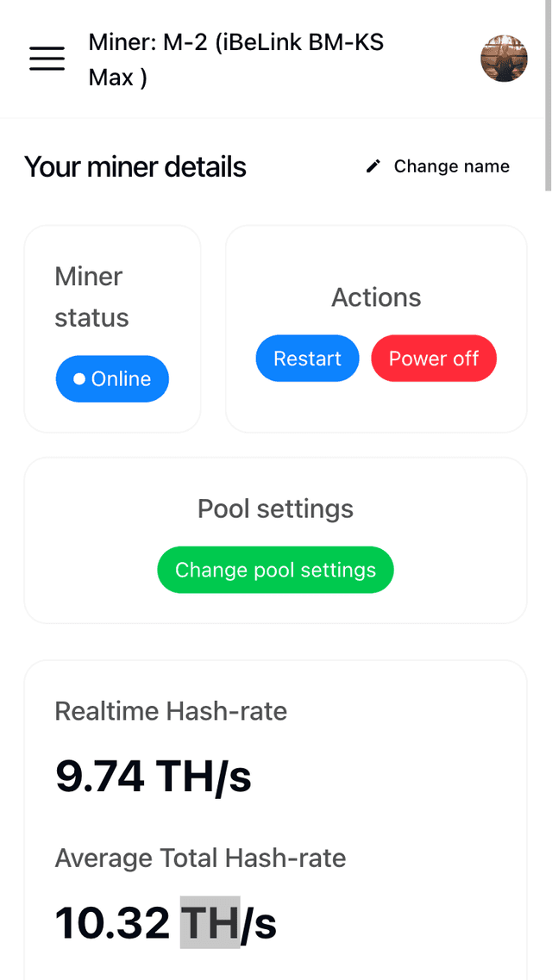The width and height of the screenshot is (552, 980).
Task: Open the profile avatar image
Action: 504,59
